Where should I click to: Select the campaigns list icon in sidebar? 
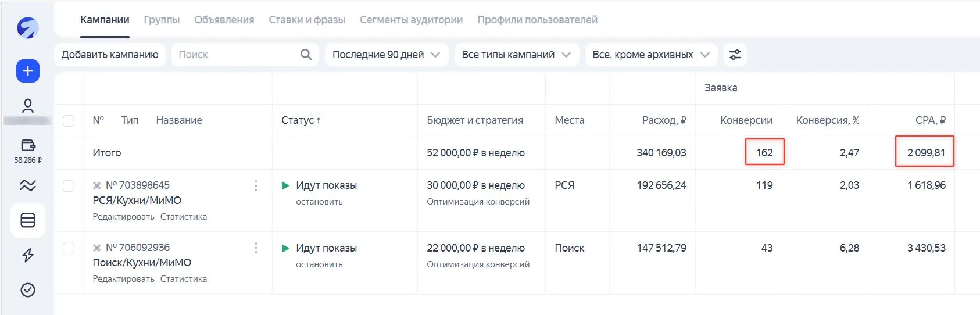click(27, 220)
